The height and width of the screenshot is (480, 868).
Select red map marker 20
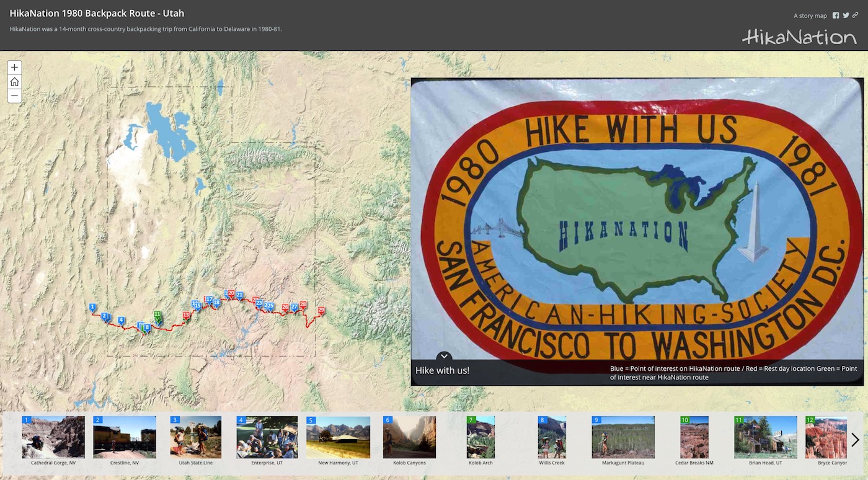231,294
